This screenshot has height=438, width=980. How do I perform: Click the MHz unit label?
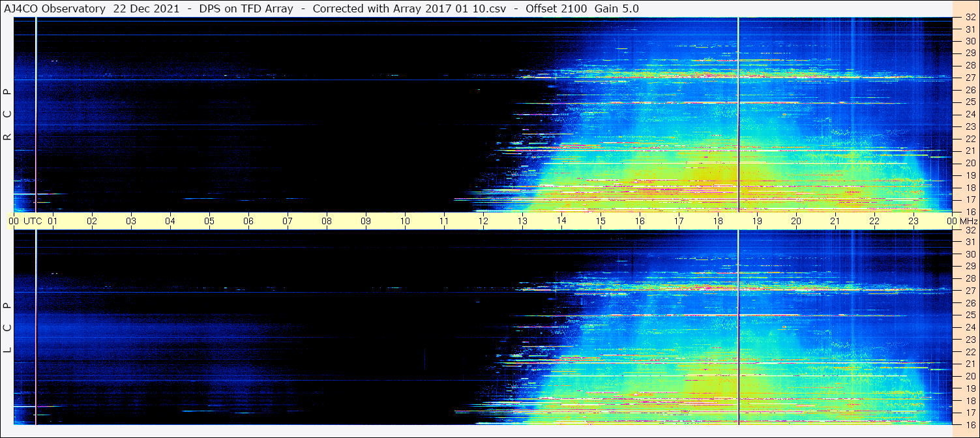coord(968,221)
